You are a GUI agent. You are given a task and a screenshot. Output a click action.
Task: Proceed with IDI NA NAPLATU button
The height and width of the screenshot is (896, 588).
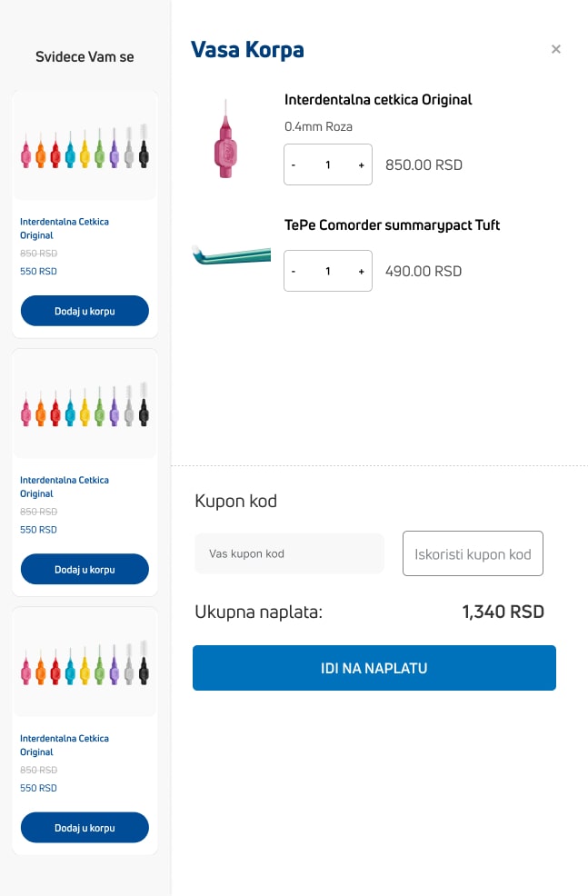tap(374, 668)
